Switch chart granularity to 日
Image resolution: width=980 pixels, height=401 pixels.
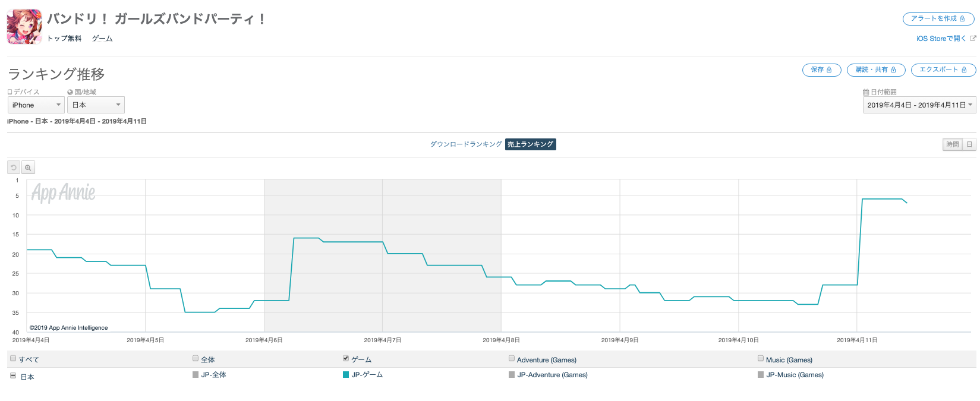969,144
